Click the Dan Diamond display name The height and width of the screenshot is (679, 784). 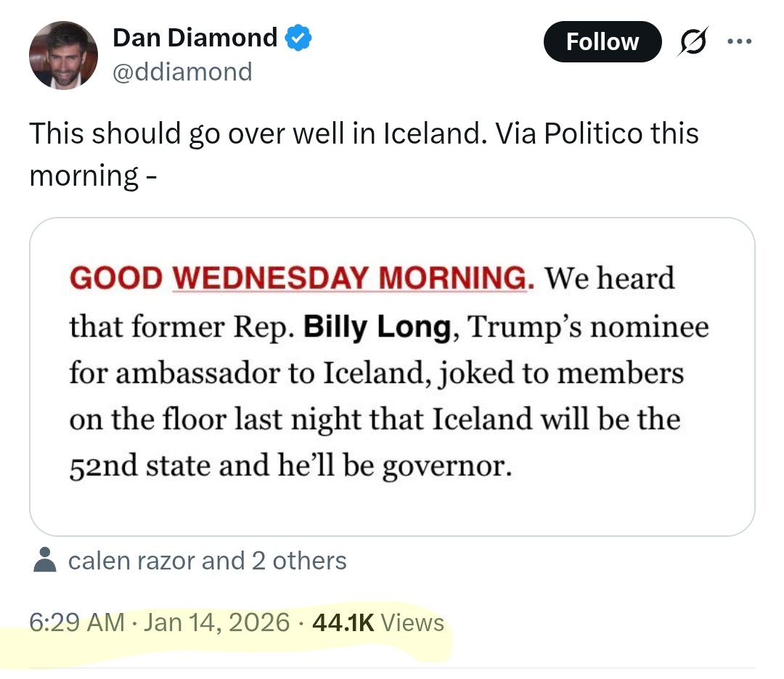[x=195, y=38]
